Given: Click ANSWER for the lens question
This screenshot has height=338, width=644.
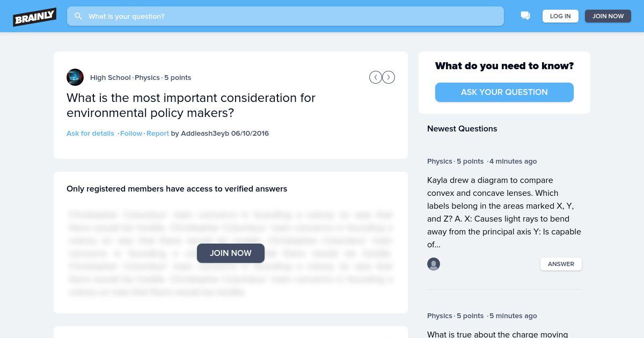Looking at the screenshot, I should pos(561,264).
